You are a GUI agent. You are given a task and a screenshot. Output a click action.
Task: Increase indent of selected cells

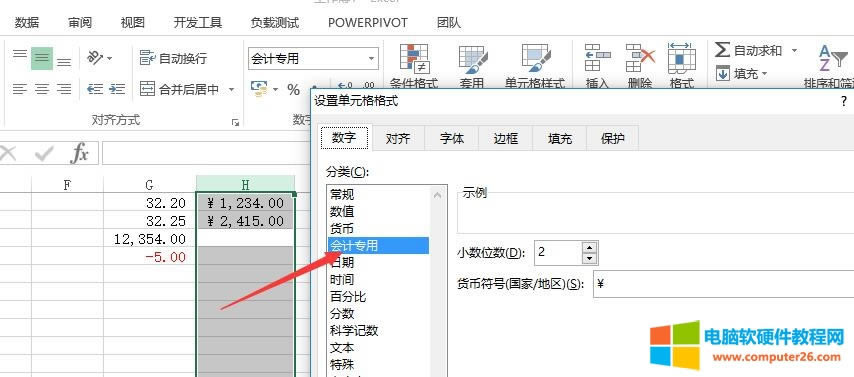[117, 89]
